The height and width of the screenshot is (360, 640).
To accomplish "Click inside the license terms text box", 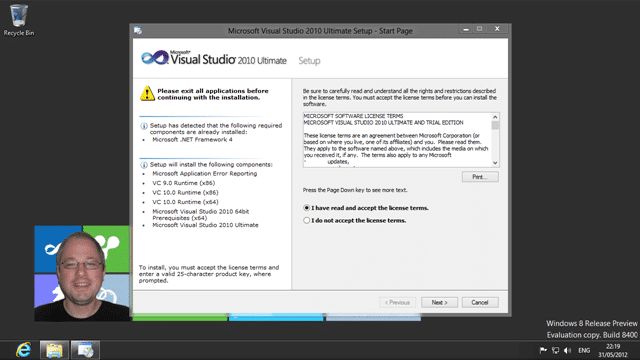I will (397, 140).
